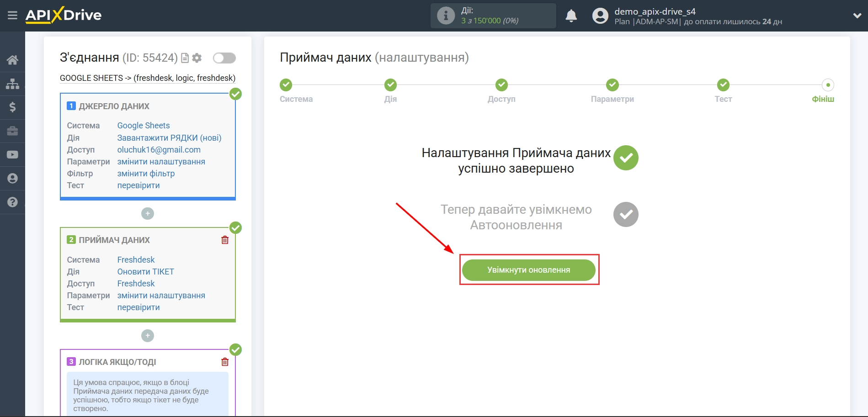Click змінити фільтр link
868x417 pixels.
[146, 174]
